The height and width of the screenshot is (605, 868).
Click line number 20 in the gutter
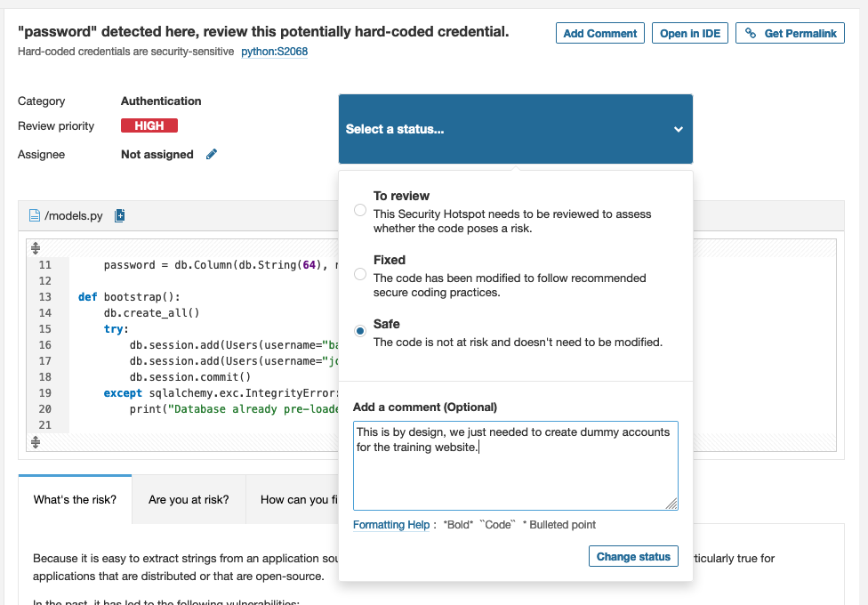pyautogui.click(x=44, y=409)
